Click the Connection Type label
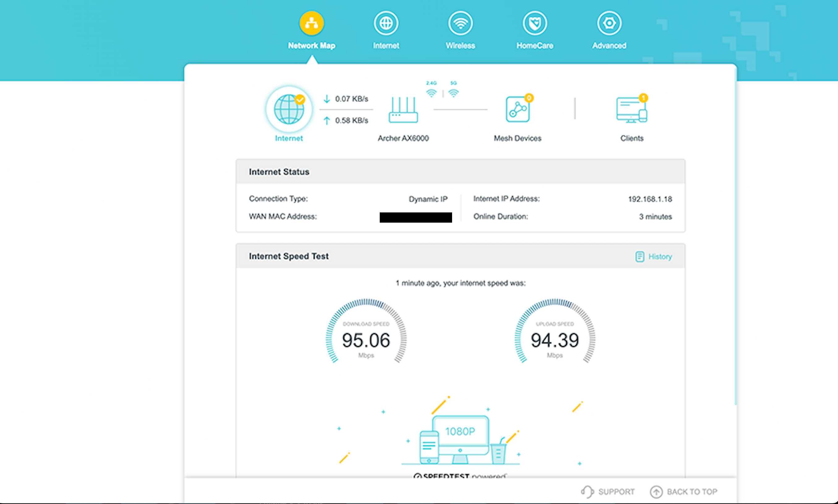Image resolution: width=838 pixels, height=504 pixels. click(278, 199)
